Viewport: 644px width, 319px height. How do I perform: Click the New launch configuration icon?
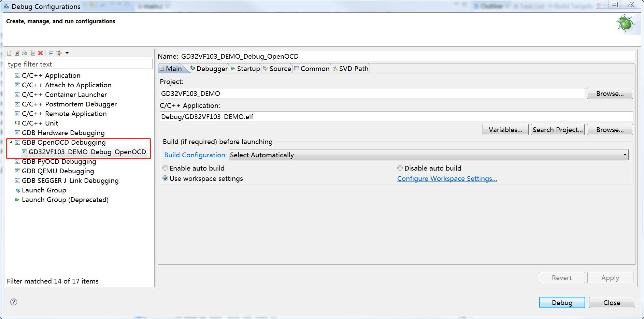click(10, 53)
